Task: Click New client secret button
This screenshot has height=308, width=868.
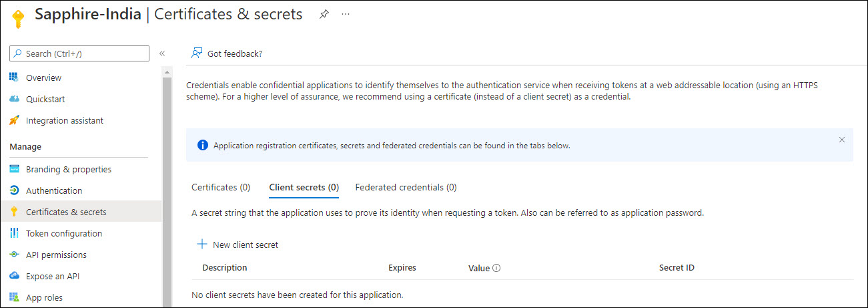Action: click(238, 245)
